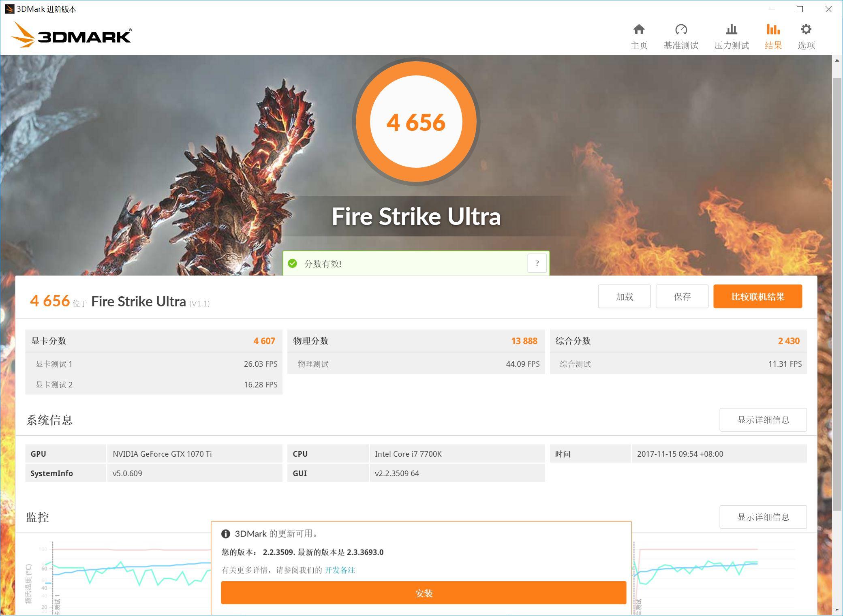Click the 系统信息 section heading

(49, 420)
